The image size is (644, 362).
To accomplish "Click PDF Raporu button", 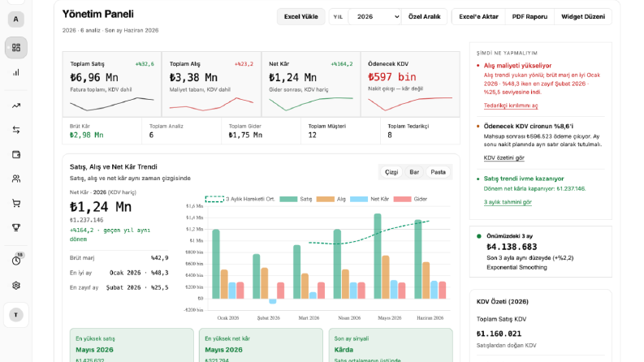I will click(x=529, y=17).
